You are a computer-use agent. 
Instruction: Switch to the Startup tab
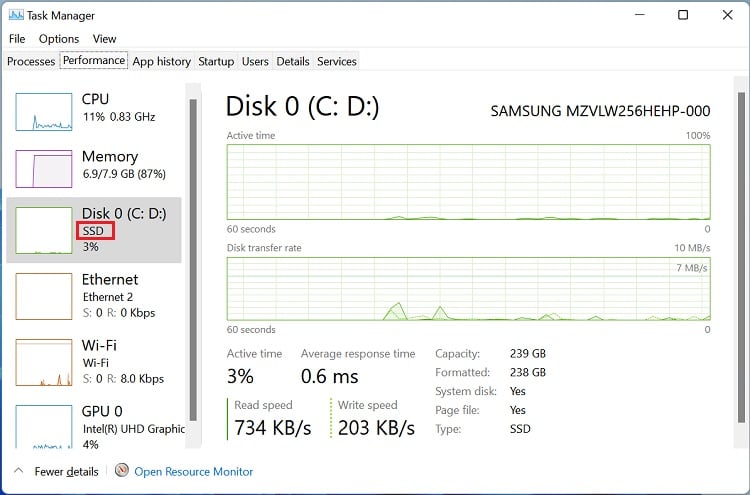(216, 61)
